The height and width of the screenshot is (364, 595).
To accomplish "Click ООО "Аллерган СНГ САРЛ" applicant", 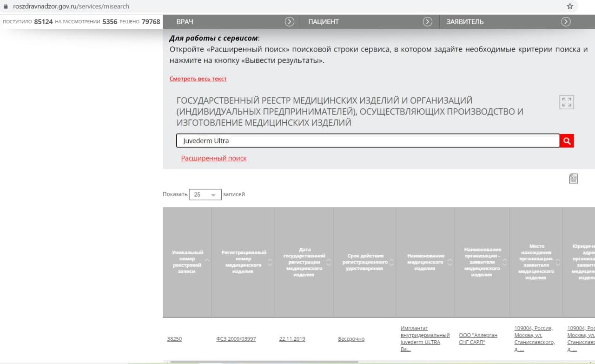I will click(478, 338).
